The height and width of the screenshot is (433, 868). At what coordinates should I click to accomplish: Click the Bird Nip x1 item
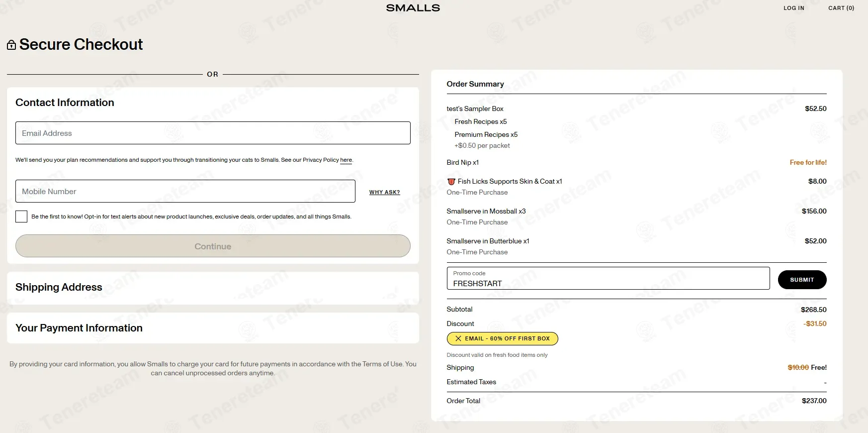pyautogui.click(x=463, y=162)
